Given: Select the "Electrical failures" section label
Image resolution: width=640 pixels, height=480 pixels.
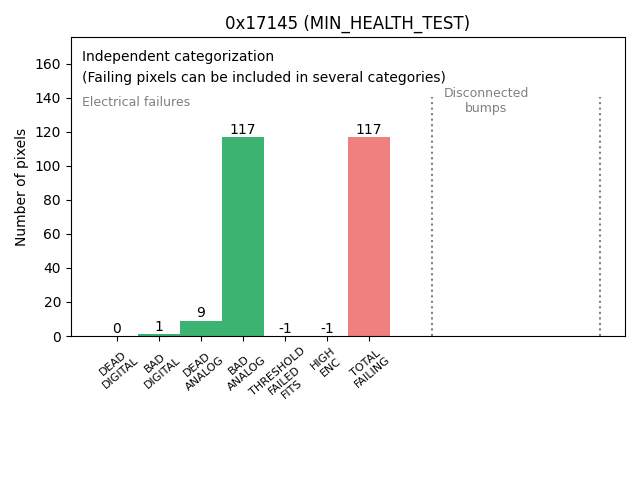Looking at the screenshot, I should click(136, 102).
